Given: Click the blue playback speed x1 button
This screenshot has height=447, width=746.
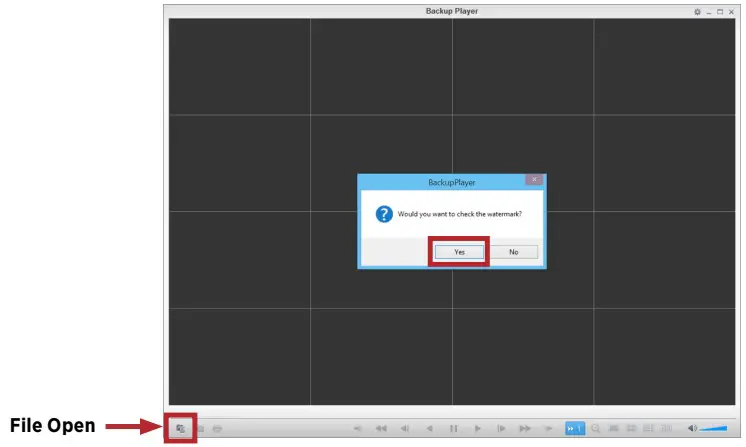Looking at the screenshot, I should [x=575, y=428].
